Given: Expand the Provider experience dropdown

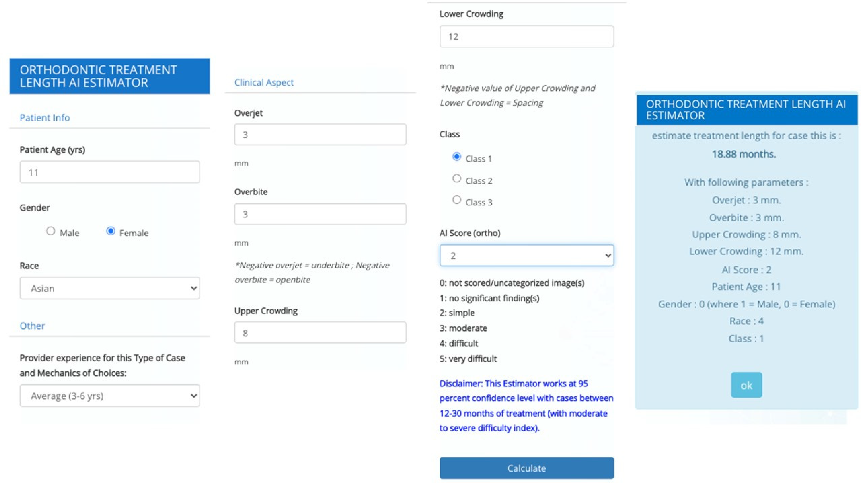Looking at the screenshot, I should point(110,396).
